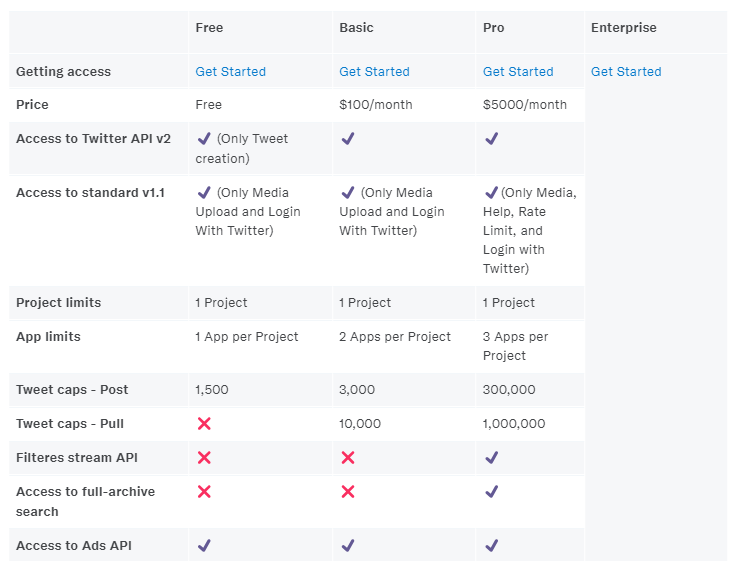This screenshot has width=736, height=574.
Task: Click the Filteres stream API label
Action: [x=77, y=457]
